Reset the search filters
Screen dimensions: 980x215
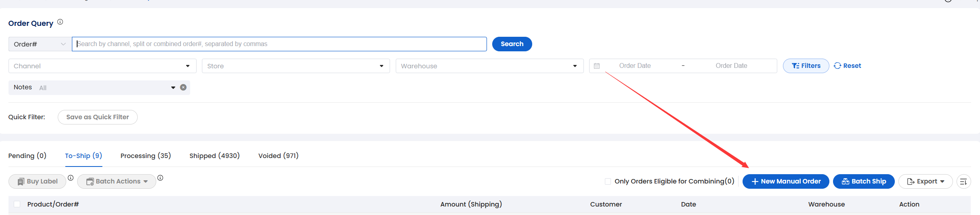tap(848, 66)
